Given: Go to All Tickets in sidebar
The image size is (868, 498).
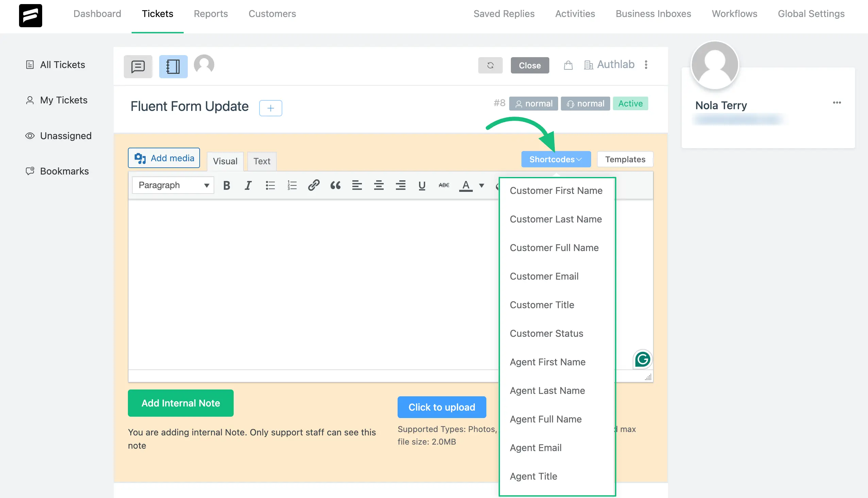Looking at the screenshot, I should tap(55, 65).
